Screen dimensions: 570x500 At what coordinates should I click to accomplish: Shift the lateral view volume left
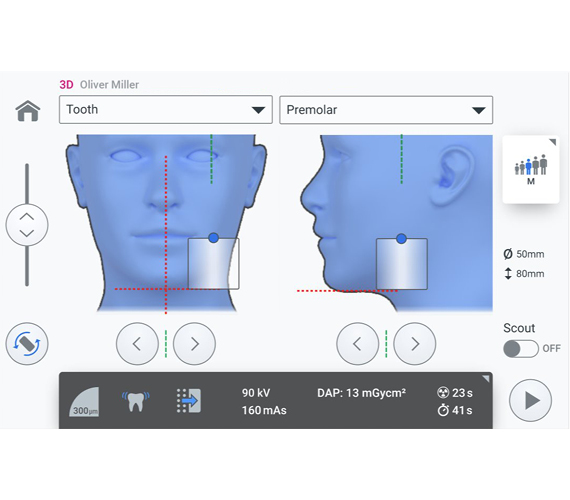click(358, 344)
